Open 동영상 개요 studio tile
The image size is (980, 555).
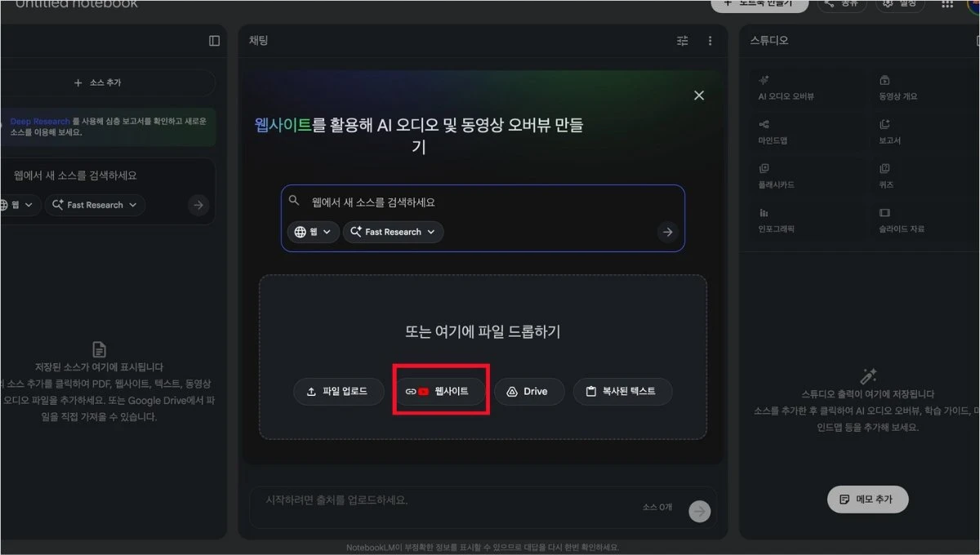920,87
